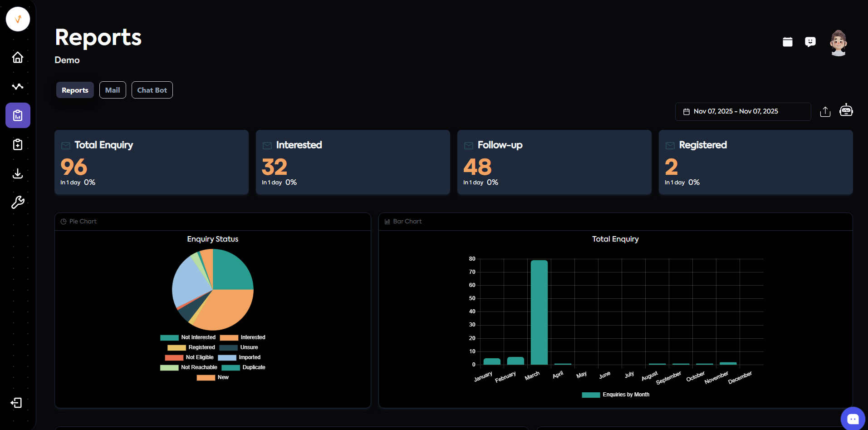Click the export share icon
This screenshot has width=868, height=430.
(x=825, y=112)
